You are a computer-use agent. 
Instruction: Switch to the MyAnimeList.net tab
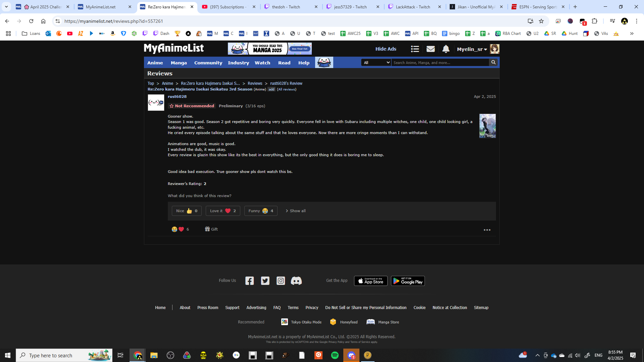(105, 7)
